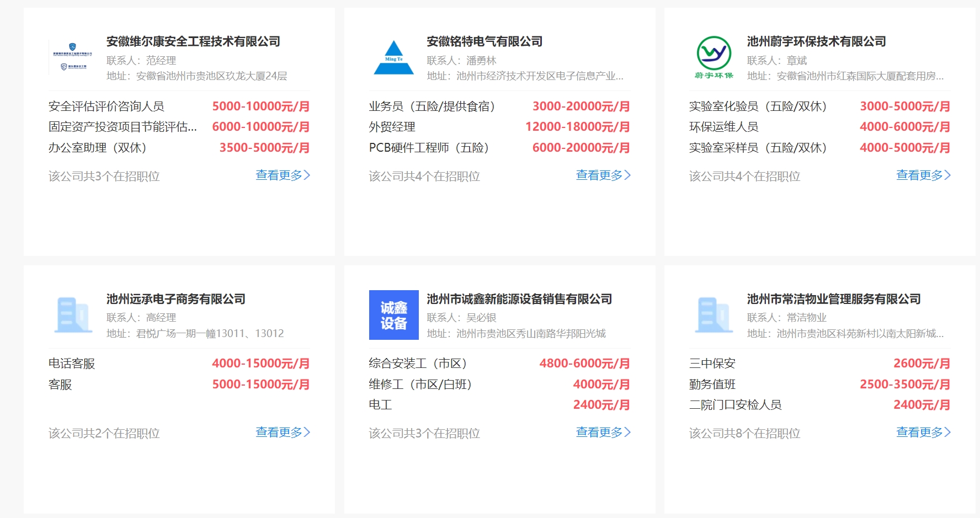Open job 电话客服
Image resolution: width=980 pixels, height=518 pixels.
[x=72, y=364]
